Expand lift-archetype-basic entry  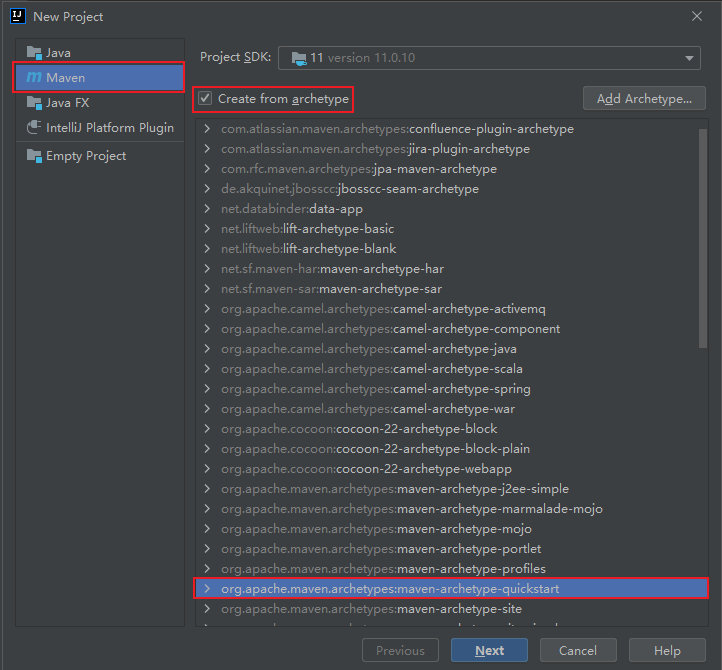pos(207,229)
